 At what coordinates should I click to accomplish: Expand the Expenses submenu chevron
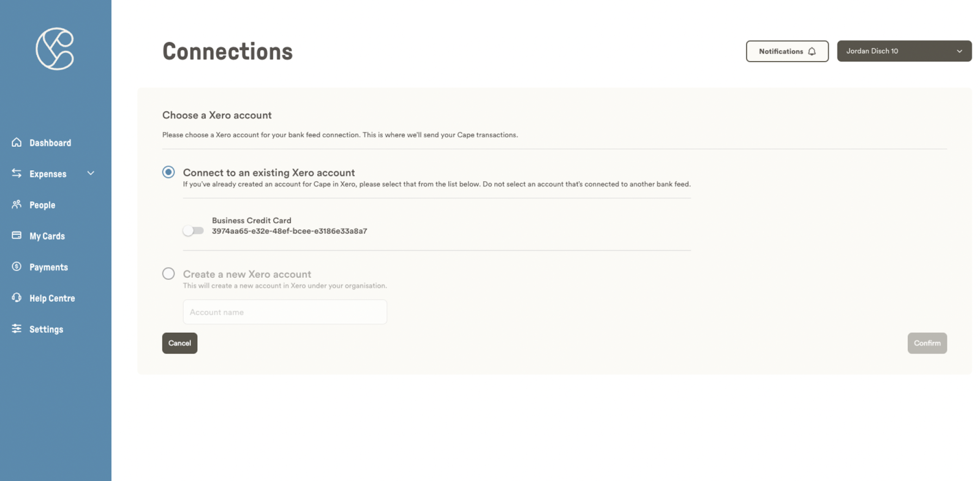pos(91,174)
